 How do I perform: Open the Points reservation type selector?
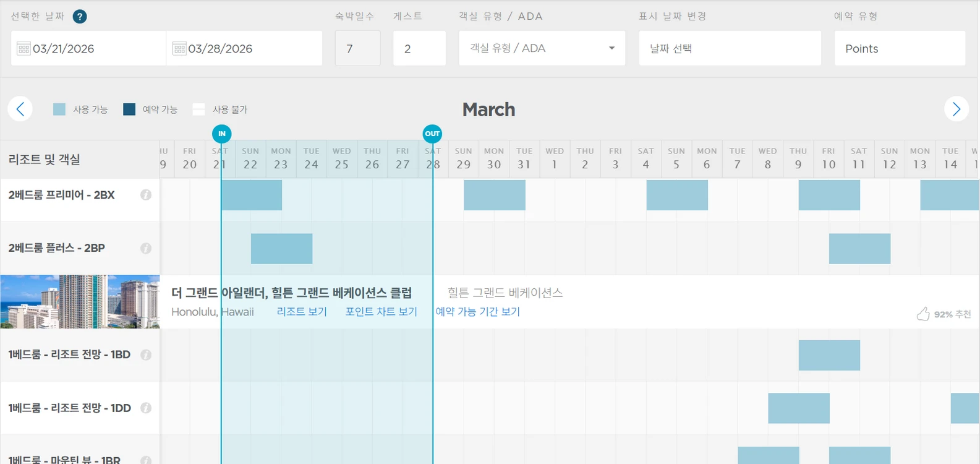(900, 48)
